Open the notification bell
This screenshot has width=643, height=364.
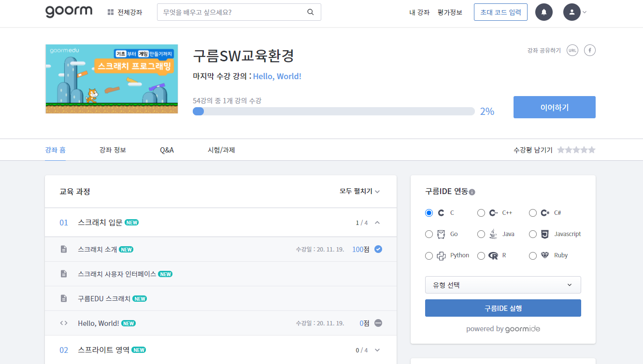[544, 12]
